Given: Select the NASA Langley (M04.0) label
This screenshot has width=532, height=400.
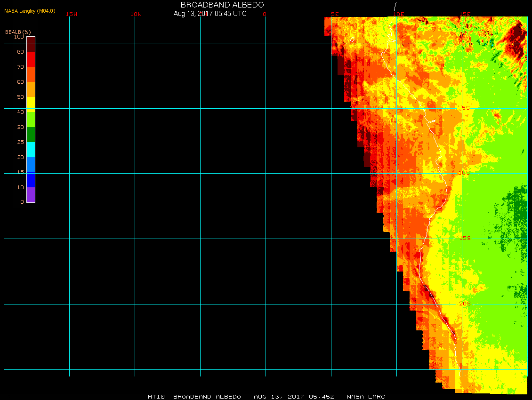Looking at the screenshot, I should (30, 11).
